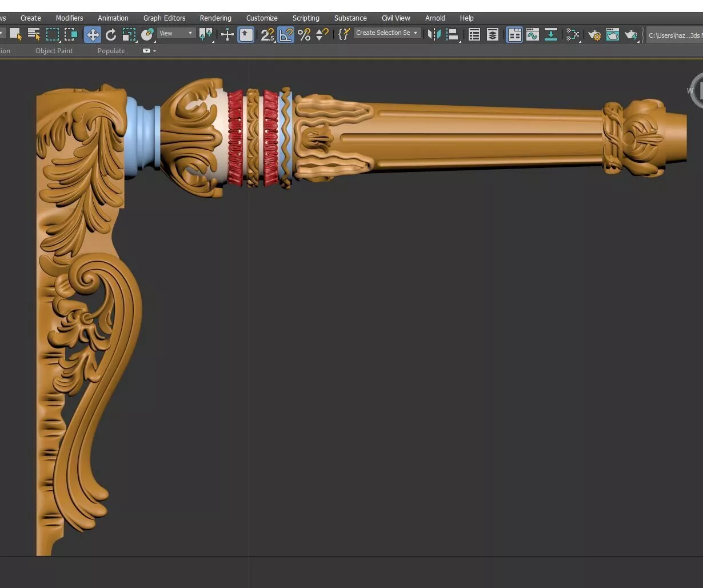703x588 pixels.
Task: Toggle the Ribbon display button
Action: coord(514,35)
